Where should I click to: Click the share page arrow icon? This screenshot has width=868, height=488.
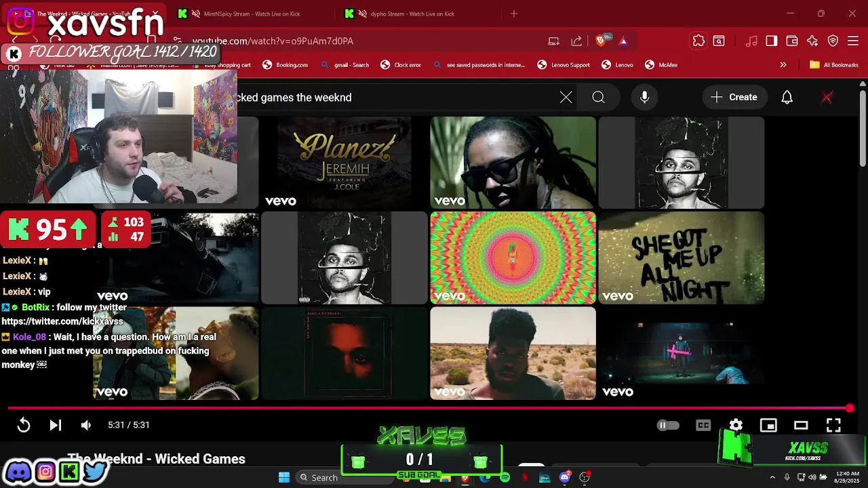(x=576, y=41)
